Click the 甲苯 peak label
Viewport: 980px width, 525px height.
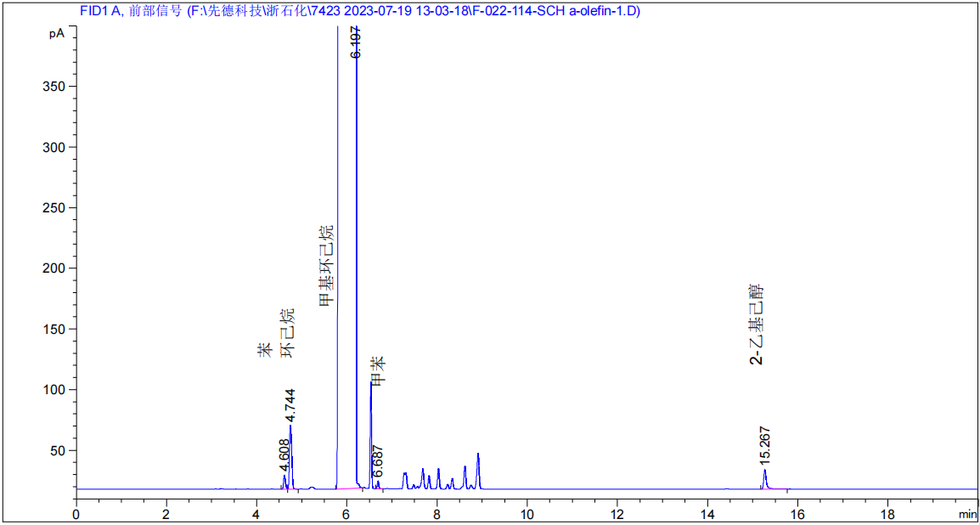(x=378, y=373)
